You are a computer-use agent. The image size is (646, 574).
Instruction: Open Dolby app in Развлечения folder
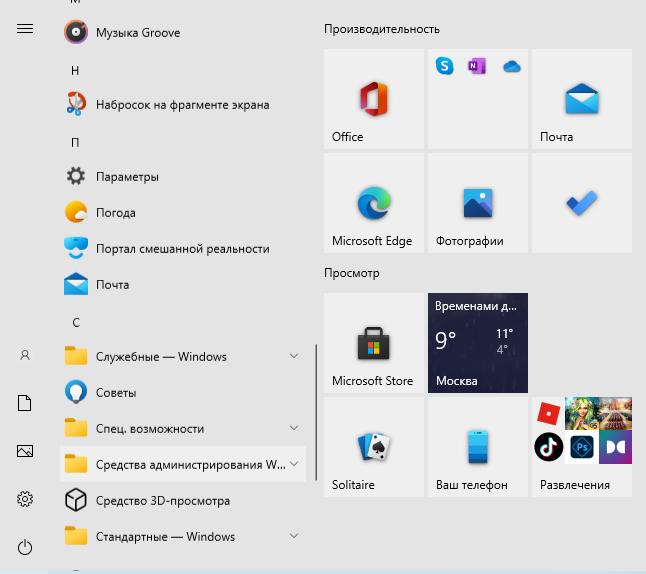coord(616,447)
